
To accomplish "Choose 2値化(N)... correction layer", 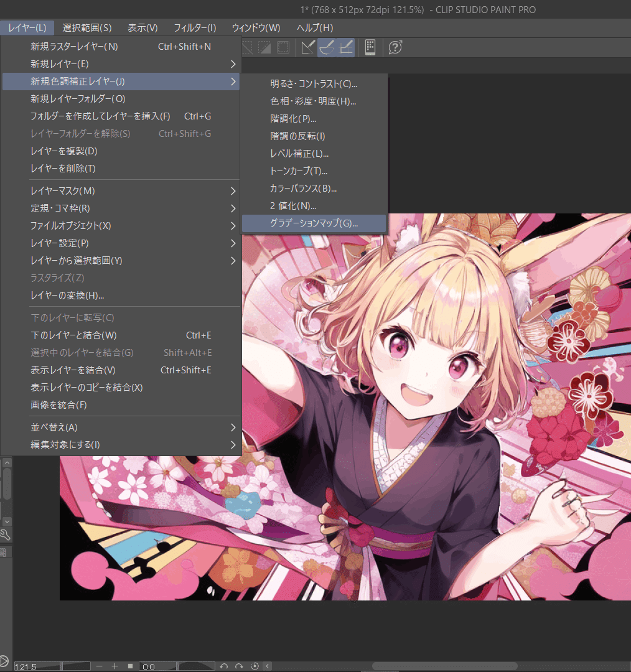I will 314,206.
